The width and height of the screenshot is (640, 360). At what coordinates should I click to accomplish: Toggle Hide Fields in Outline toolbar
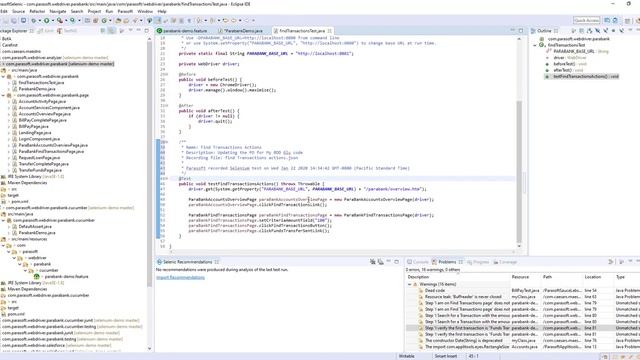(598, 31)
